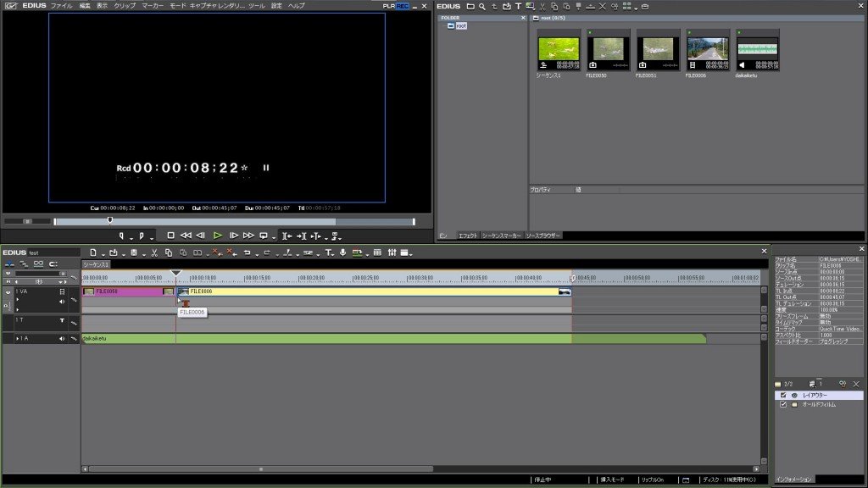Open the ツール menu
Screen dimensions: 868x488
pos(256,6)
